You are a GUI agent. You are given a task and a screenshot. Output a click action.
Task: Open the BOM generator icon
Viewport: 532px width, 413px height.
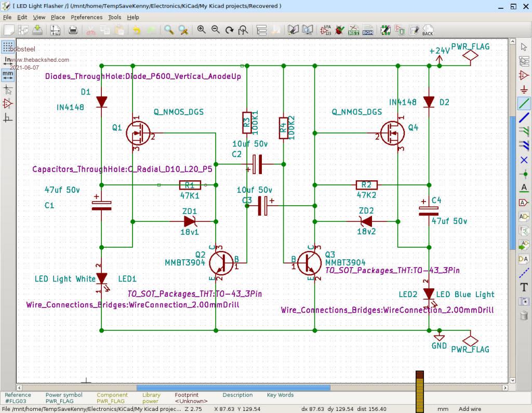[367, 30]
